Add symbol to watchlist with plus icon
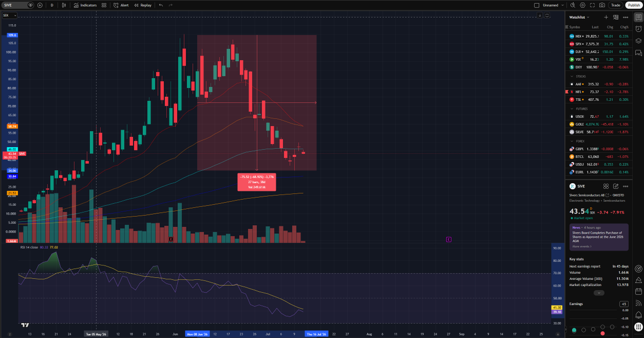644x338 pixels. point(606,17)
